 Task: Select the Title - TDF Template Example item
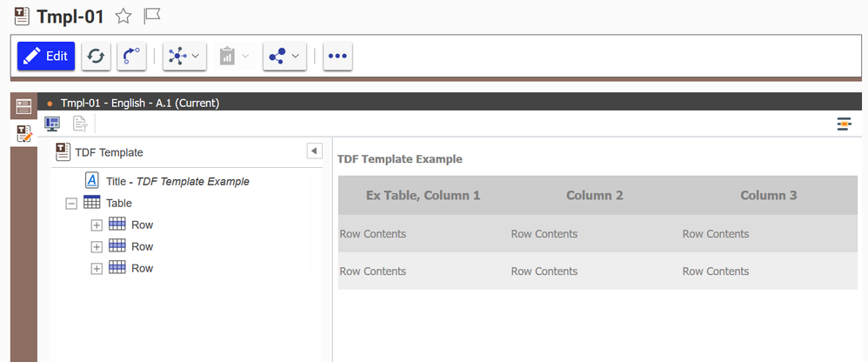pos(177,182)
